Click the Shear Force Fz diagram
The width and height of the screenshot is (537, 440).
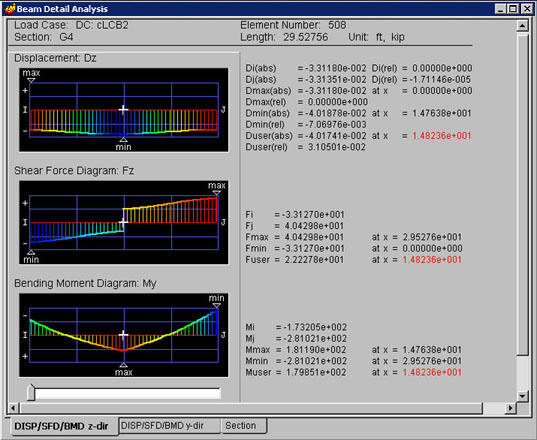click(x=124, y=223)
